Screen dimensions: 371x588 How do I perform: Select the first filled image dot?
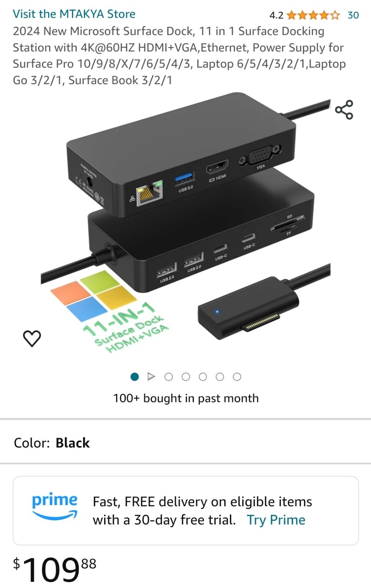point(135,377)
